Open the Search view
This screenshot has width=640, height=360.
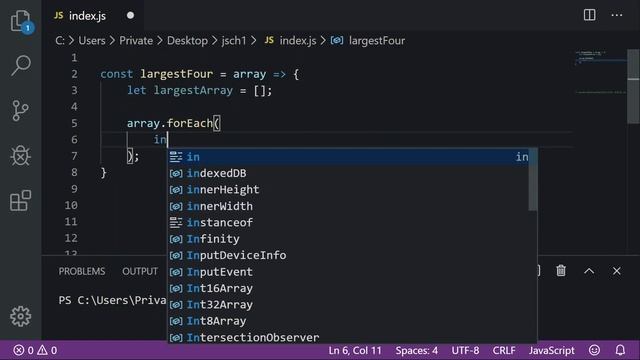[x=20, y=65]
